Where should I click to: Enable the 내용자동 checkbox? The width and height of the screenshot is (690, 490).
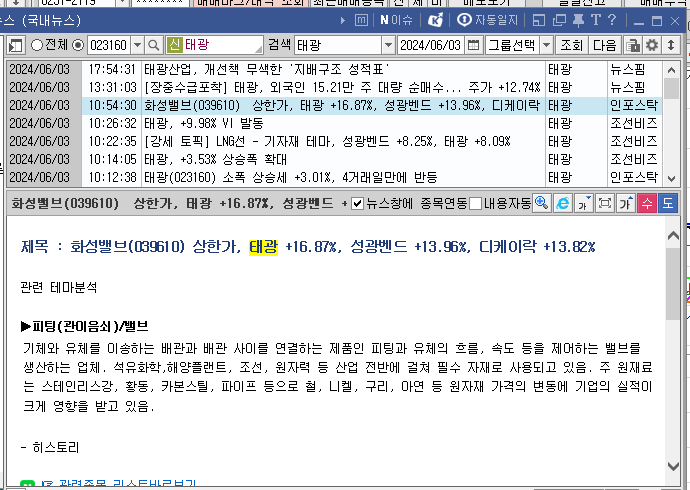point(475,204)
